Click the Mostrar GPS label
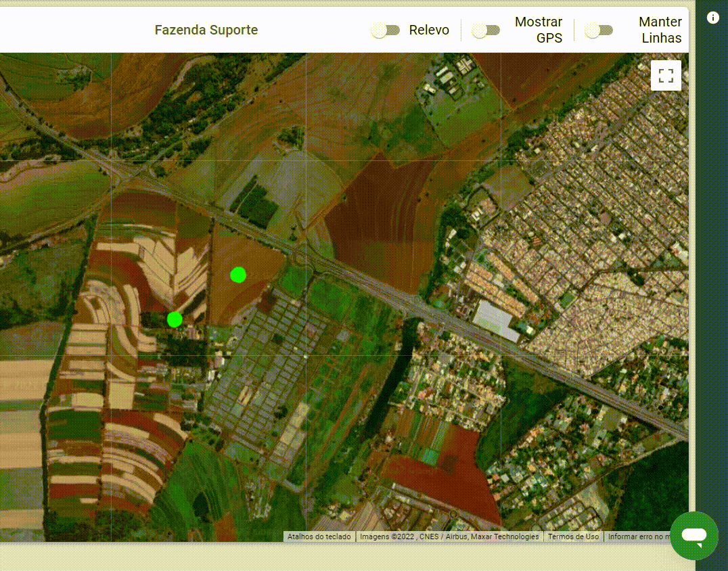Viewport: 728px width, 571px height. click(x=539, y=30)
